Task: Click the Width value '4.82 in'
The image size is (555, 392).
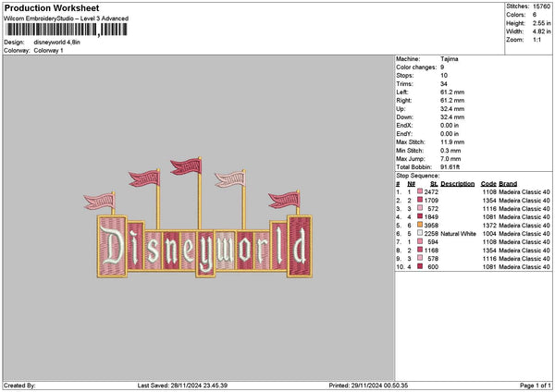Action: [541, 31]
